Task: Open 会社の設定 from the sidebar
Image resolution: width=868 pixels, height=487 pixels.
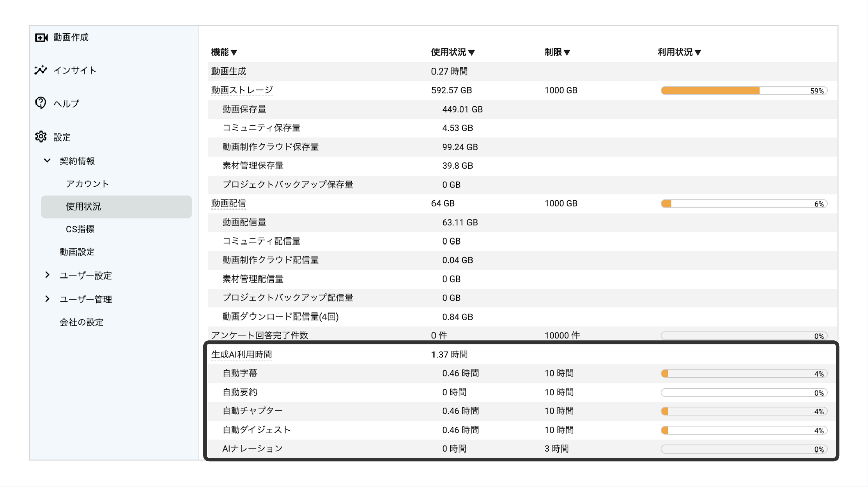Action: pyautogui.click(x=81, y=322)
